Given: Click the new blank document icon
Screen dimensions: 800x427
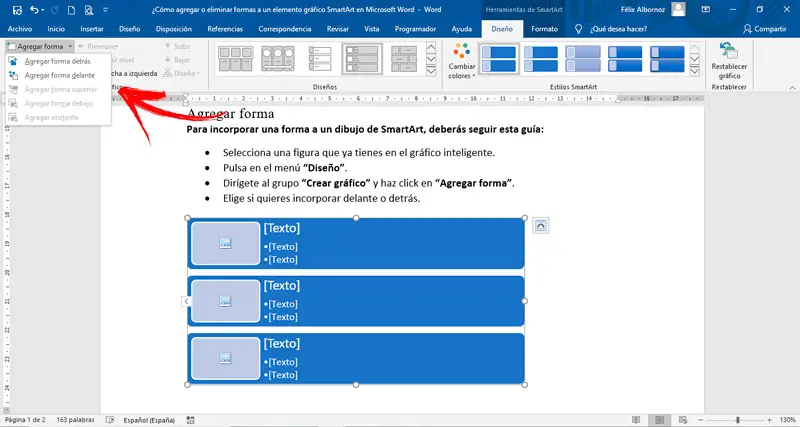Looking at the screenshot, I should pos(72,9).
